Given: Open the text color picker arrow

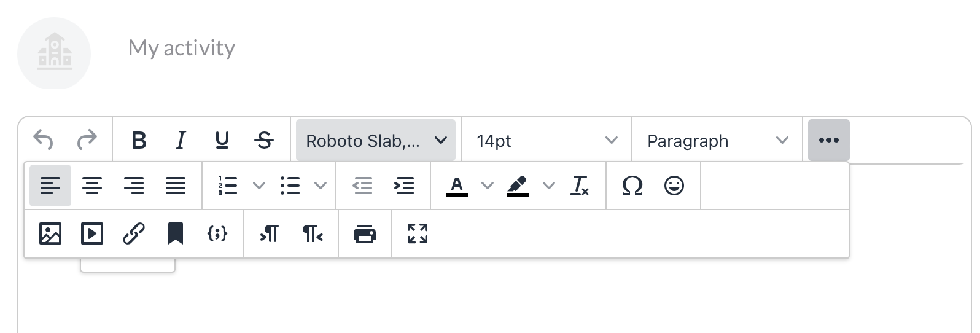Looking at the screenshot, I should [x=488, y=186].
